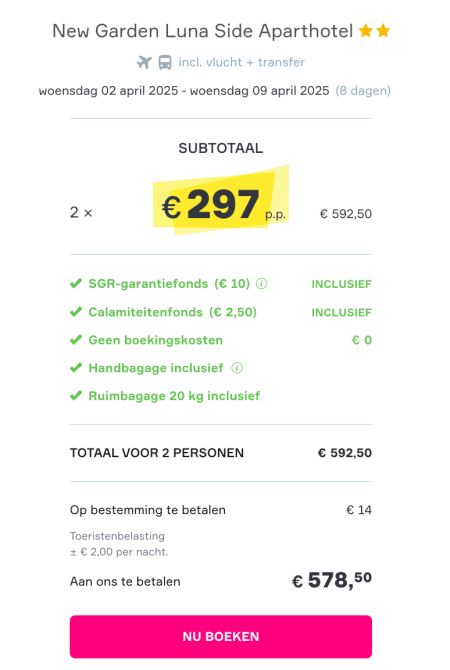Click the incl. vlucht + transfer text
The image size is (450, 670).
pos(242,62)
